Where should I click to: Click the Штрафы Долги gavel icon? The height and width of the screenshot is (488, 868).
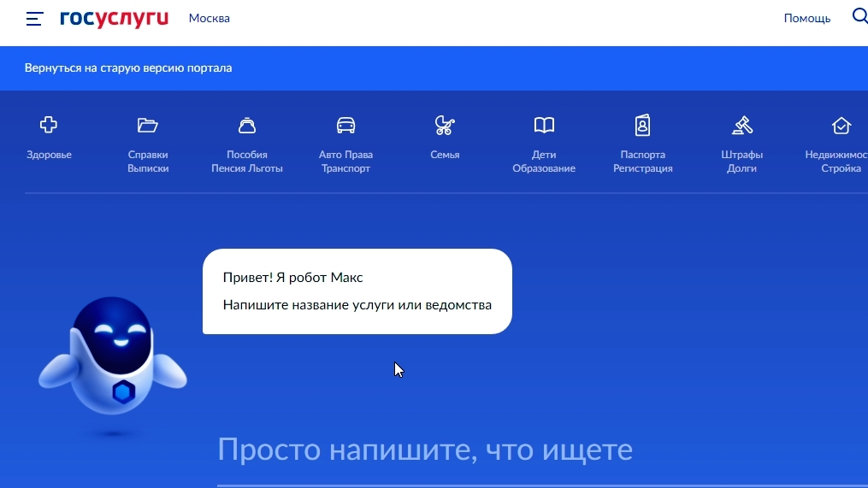coord(742,126)
